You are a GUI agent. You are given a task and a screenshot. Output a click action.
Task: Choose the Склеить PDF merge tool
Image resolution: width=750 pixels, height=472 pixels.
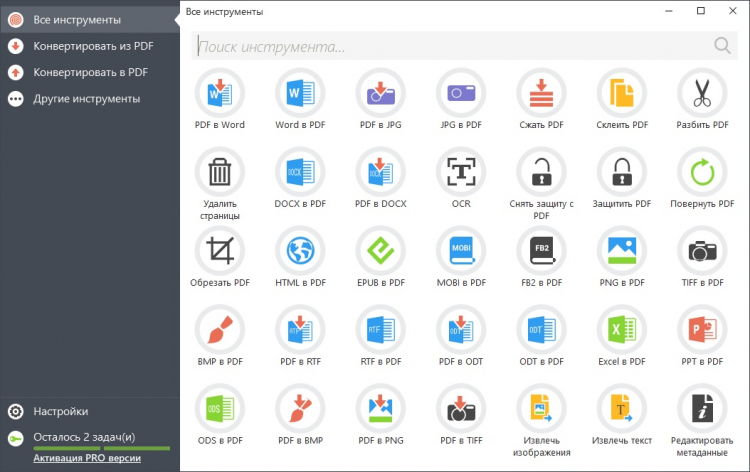tap(621, 93)
